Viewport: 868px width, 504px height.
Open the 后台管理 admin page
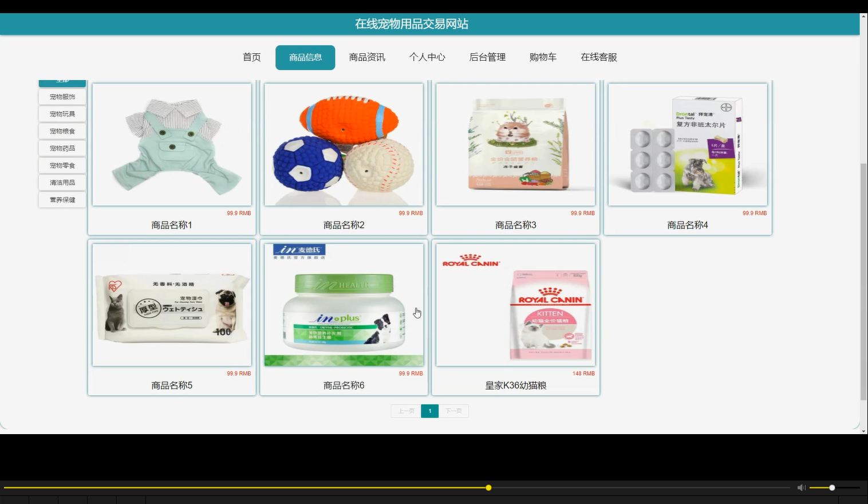click(x=487, y=57)
